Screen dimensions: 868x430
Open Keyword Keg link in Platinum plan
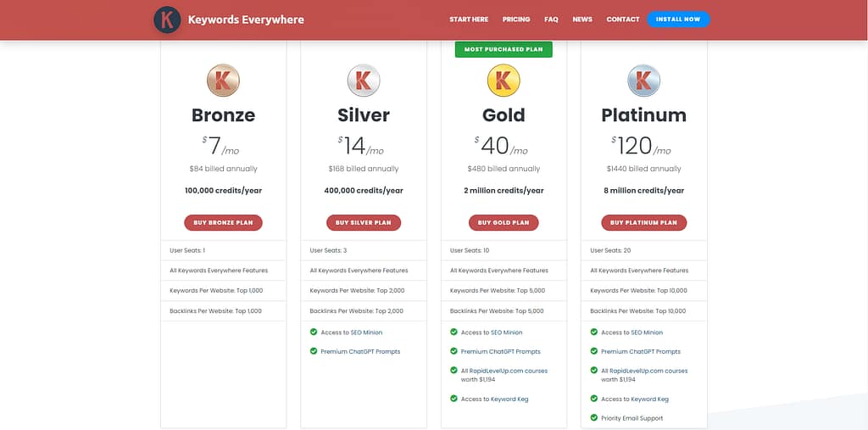649,399
